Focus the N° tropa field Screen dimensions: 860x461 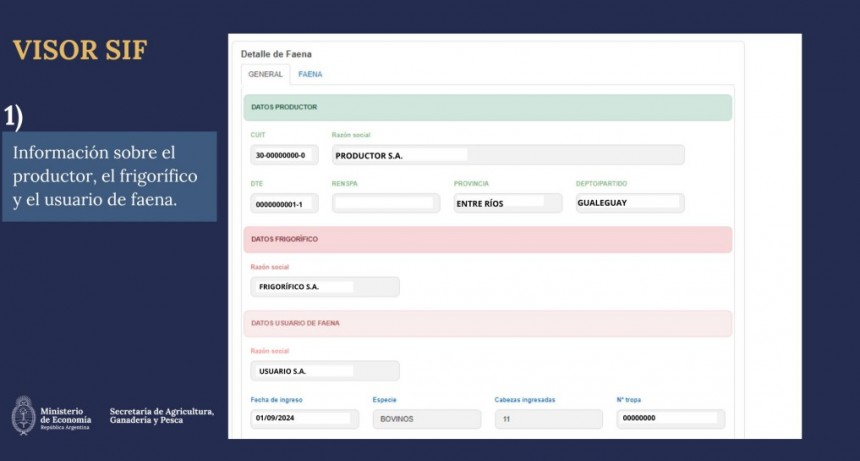[671, 419]
